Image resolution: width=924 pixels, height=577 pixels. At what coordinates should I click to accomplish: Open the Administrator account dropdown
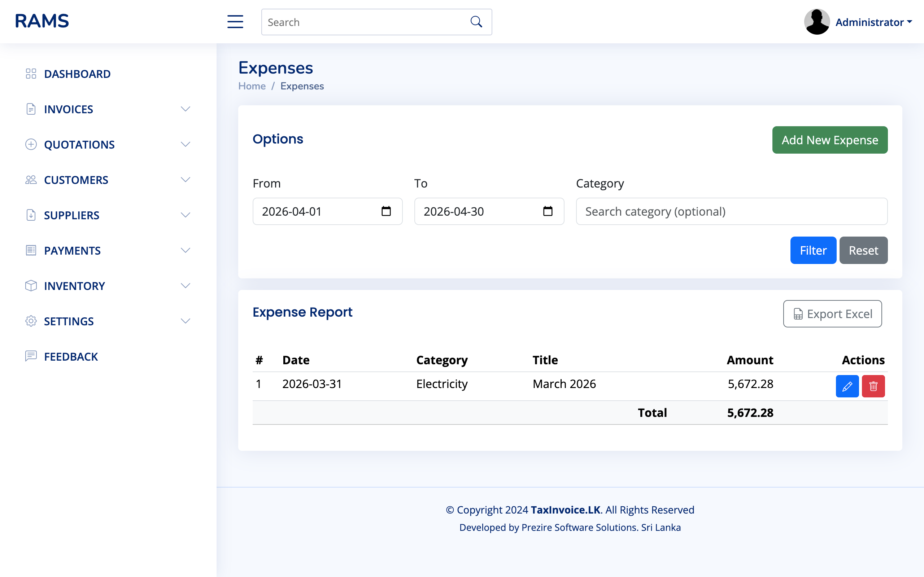(x=874, y=22)
